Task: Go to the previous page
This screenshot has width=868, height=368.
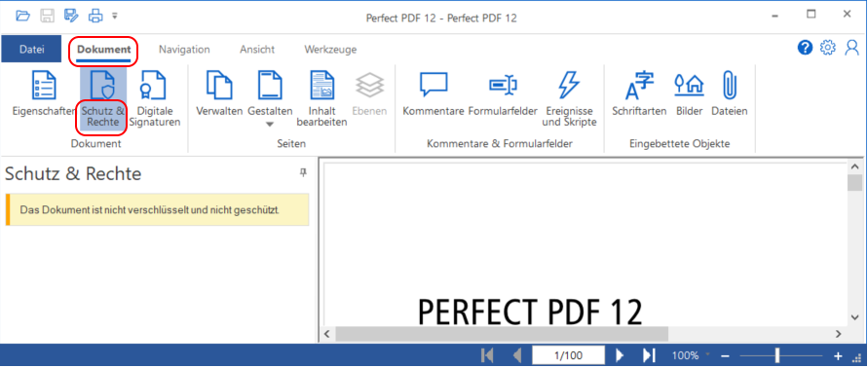Action: pyautogui.click(x=517, y=355)
